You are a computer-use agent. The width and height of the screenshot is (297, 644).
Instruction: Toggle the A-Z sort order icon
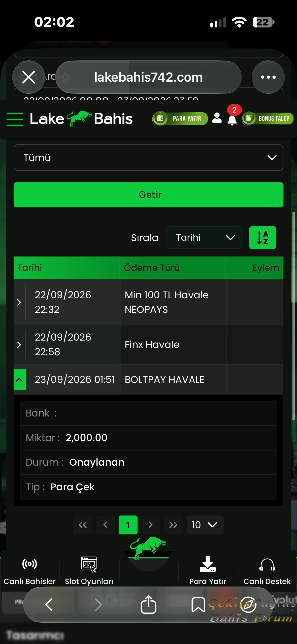click(x=262, y=237)
